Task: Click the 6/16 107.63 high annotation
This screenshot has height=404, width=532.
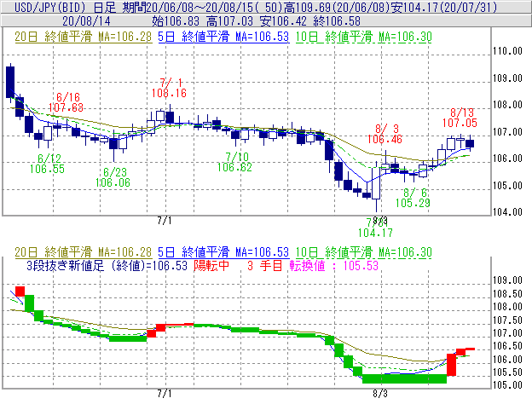Action: [66, 102]
